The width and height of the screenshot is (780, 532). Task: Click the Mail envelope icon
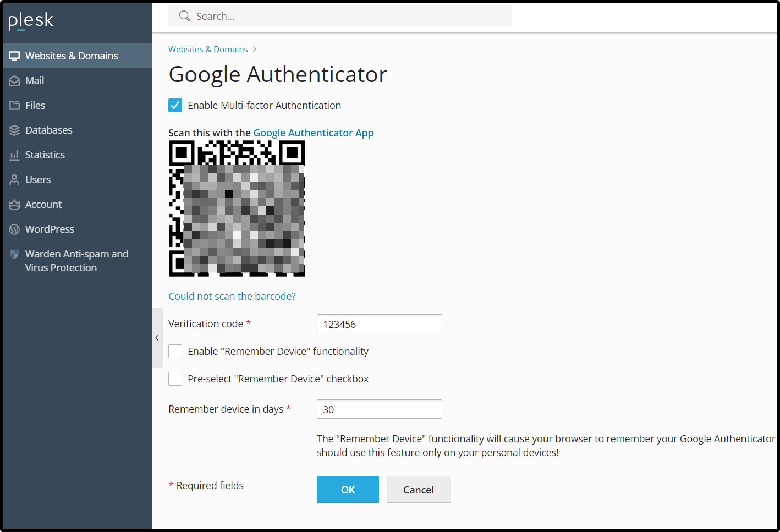tap(14, 81)
